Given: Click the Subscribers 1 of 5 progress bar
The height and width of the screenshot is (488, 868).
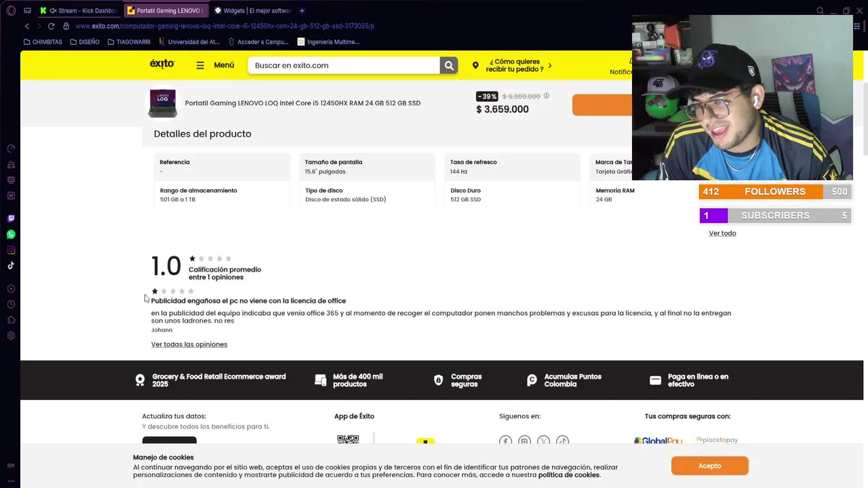Looking at the screenshot, I should (x=775, y=216).
